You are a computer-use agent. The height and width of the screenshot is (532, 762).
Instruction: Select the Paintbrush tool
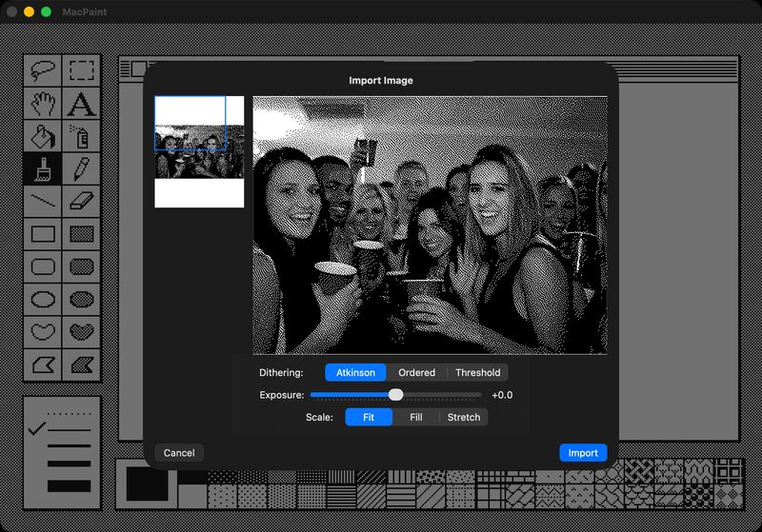(43, 168)
